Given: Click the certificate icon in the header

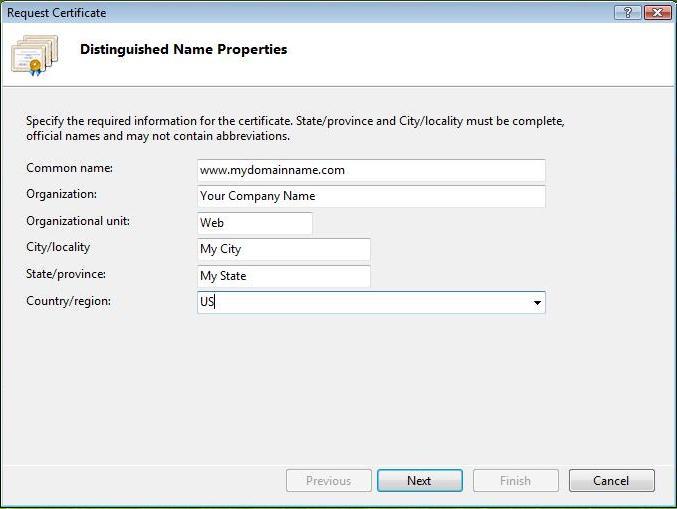Looking at the screenshot, I should 32,56.
